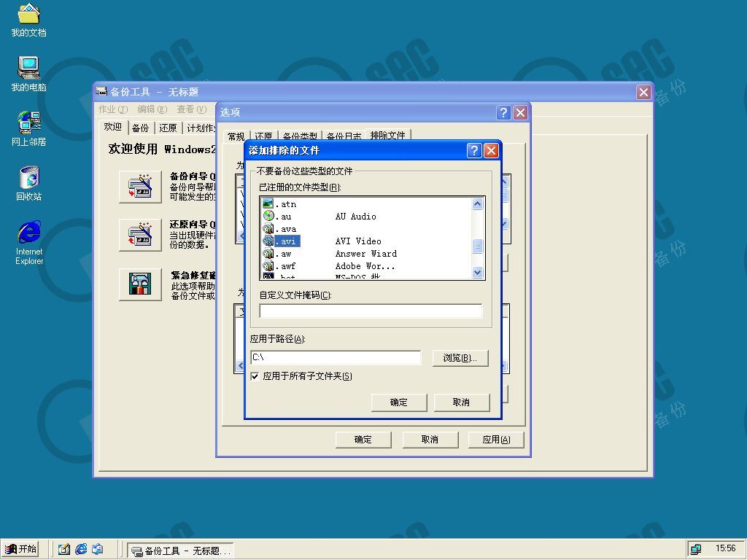Click the 开始 start button
747x560 pixels.
(20, 549)
